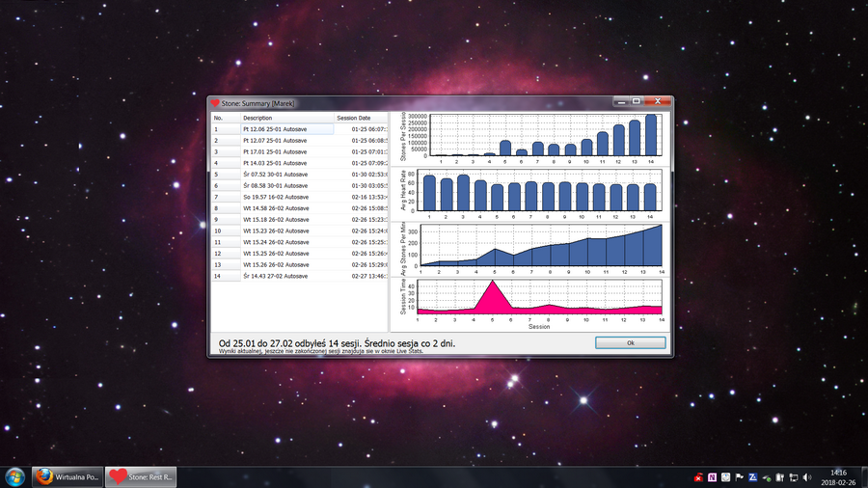The width and height of the screenshot is (868, 488).
Task: Click the Ok button
Action: coord(630,342)
